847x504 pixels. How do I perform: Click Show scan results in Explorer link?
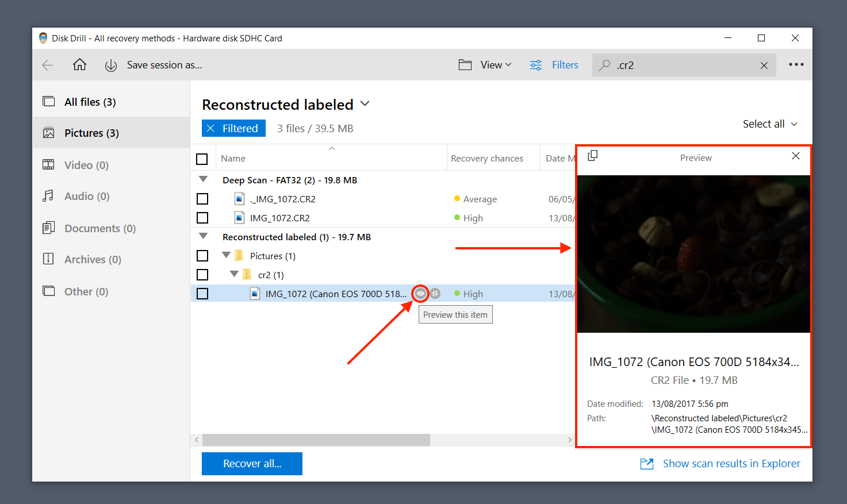[x=731, y=464]
